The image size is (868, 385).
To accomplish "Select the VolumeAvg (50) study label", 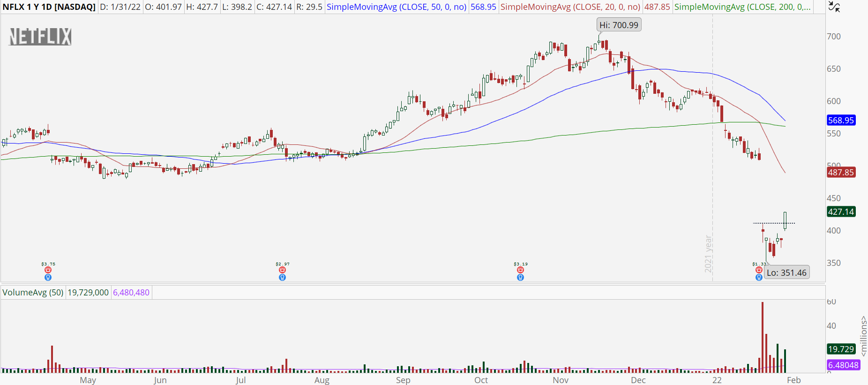I will (33, 293).
